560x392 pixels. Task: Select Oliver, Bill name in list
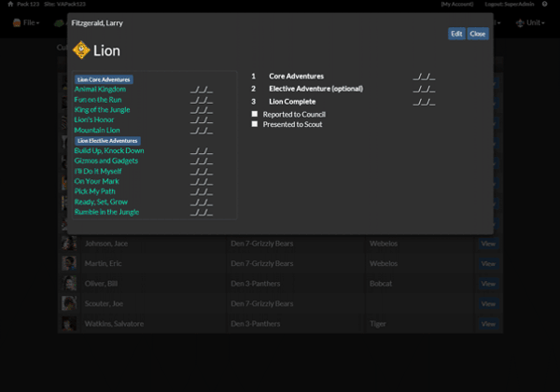pyautogui.click(x=101, y=284)
